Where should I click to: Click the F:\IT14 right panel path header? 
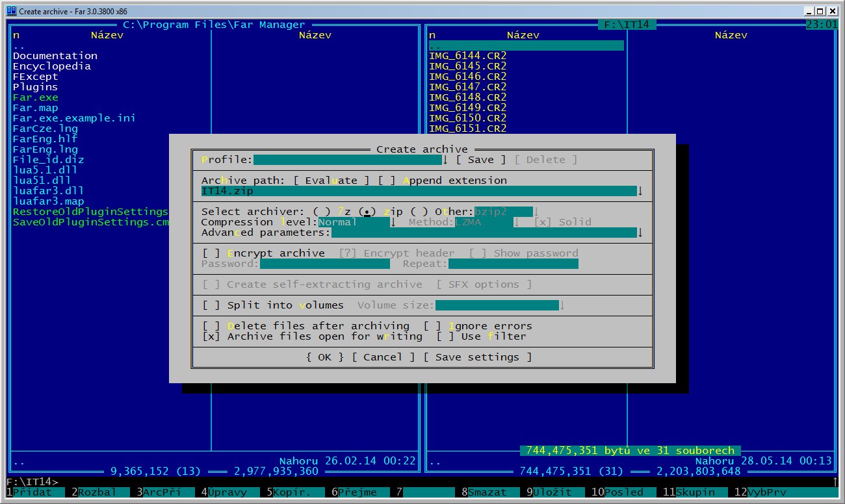[627, 25]
